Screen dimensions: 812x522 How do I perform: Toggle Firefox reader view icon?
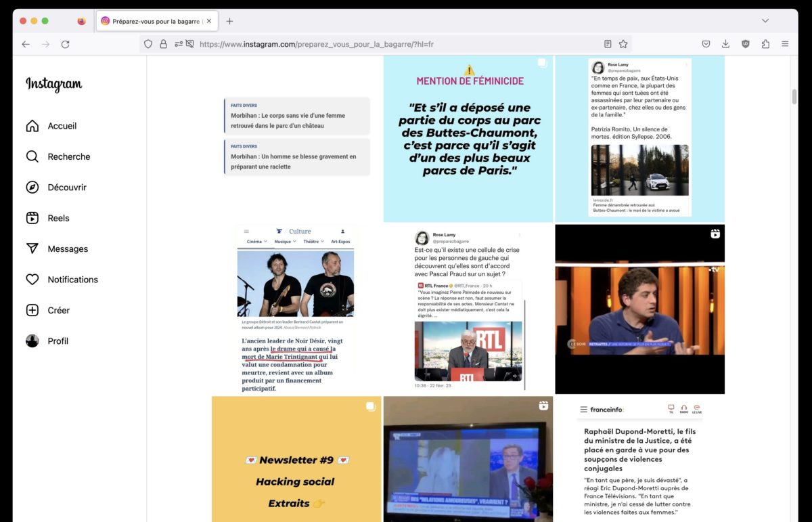point(608,44)
